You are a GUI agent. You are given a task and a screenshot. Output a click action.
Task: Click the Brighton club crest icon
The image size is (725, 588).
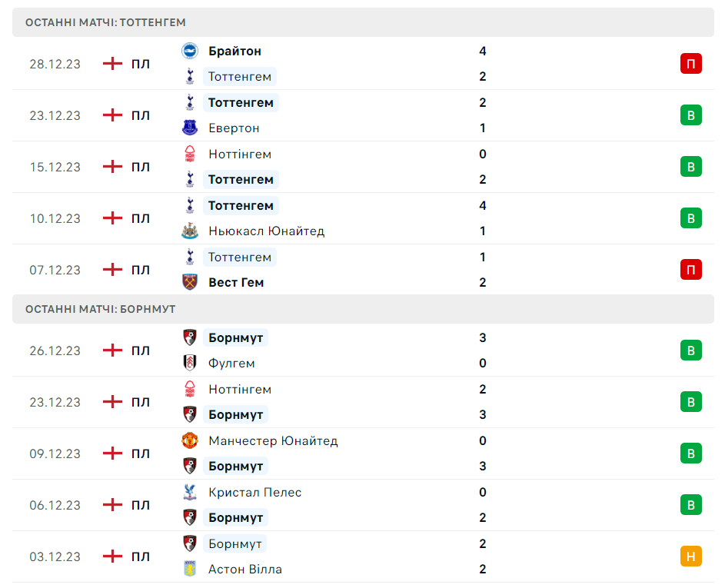point(189,51)
